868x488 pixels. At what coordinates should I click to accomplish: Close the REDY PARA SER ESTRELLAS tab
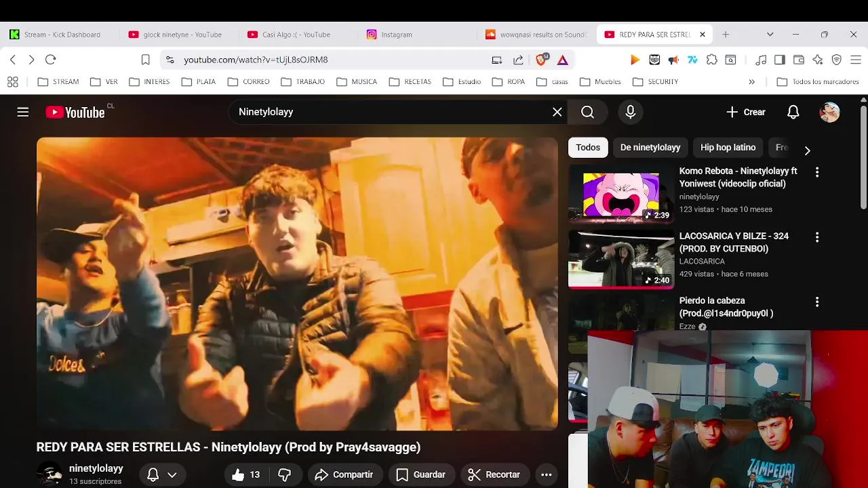(703, 35)
